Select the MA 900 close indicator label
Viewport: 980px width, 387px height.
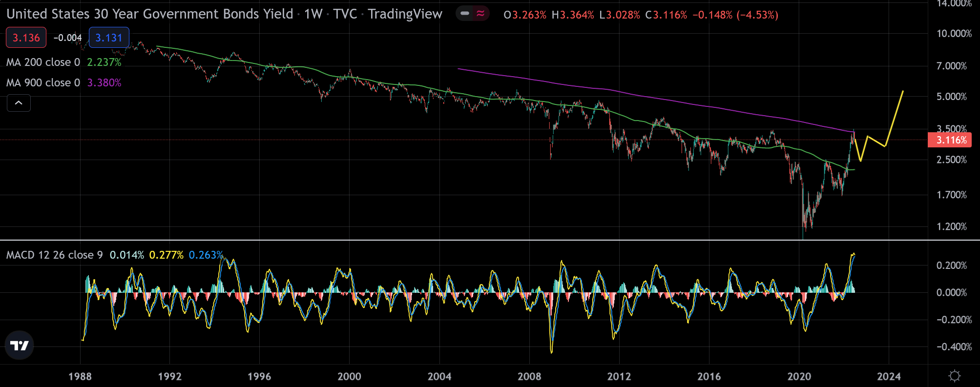pyautogui.click(x=43, y=83)
